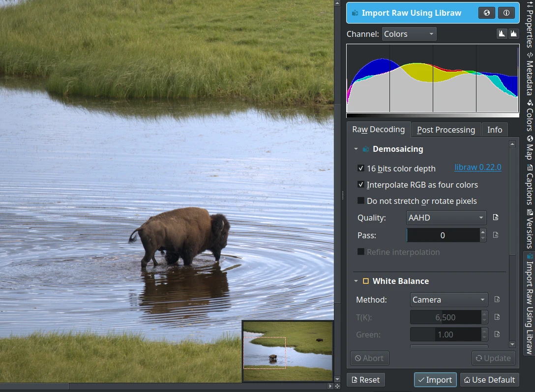This screenshot has width=535, height=392.
Task: Open the Libraw website via the globe icon
Action: coord(486,13)
